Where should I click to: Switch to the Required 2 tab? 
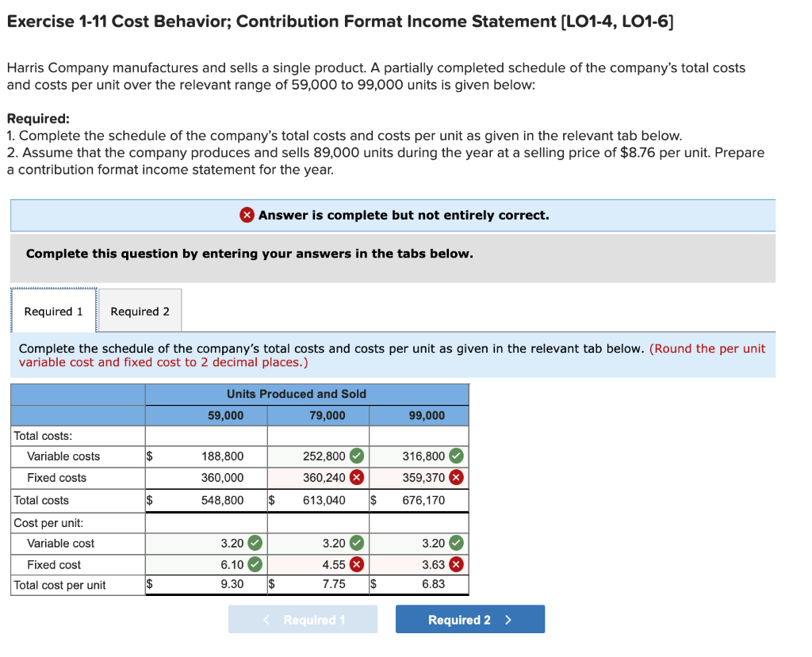pyautogui.click(x=140, y=310)
